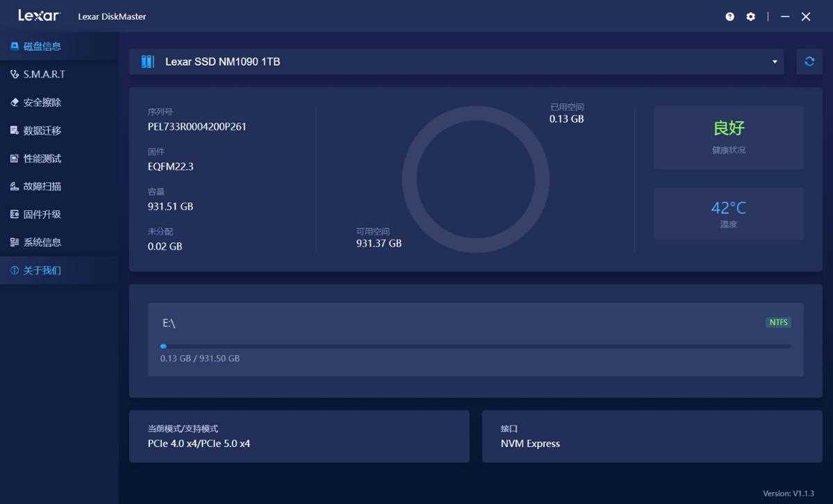The width and height of the screenshot is (833, 504).
Task: Click the NTFS filesystem badge
Action: pos(778,322)
